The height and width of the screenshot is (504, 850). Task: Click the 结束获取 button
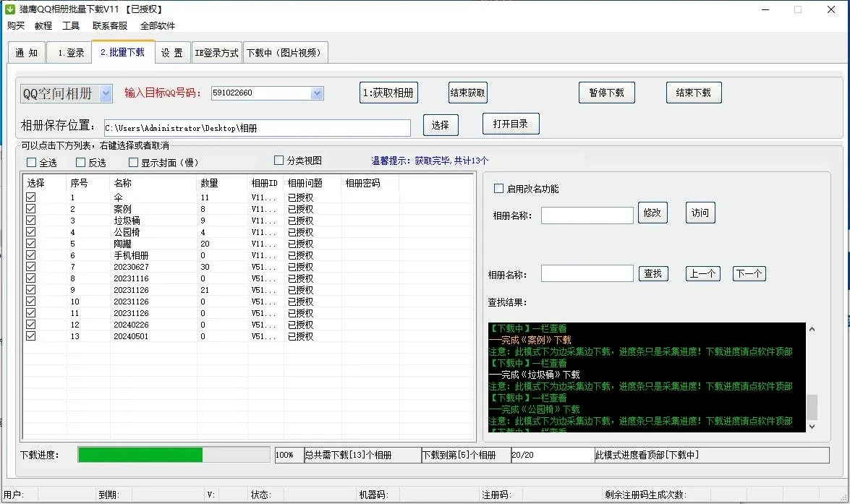click(x=468, y=93)
